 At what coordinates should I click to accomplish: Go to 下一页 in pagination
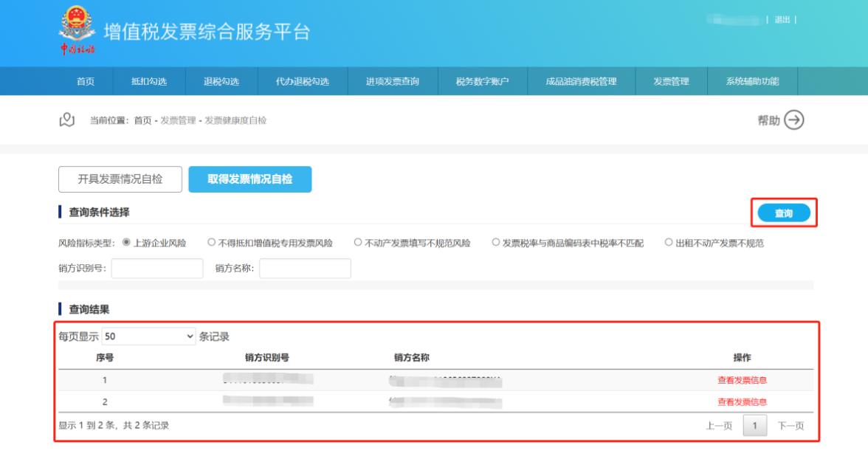pyautogui.click(x=791, y=426)
